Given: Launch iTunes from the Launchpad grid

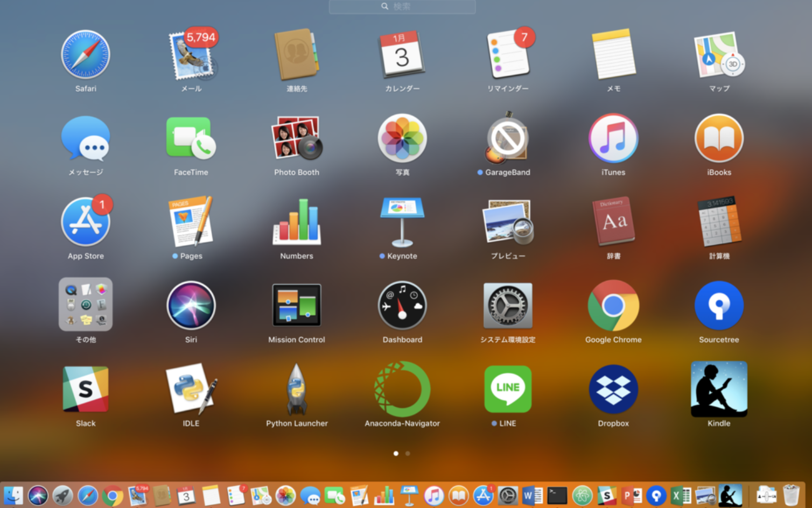Looking at the screenshot, I should tap(613, 138).
